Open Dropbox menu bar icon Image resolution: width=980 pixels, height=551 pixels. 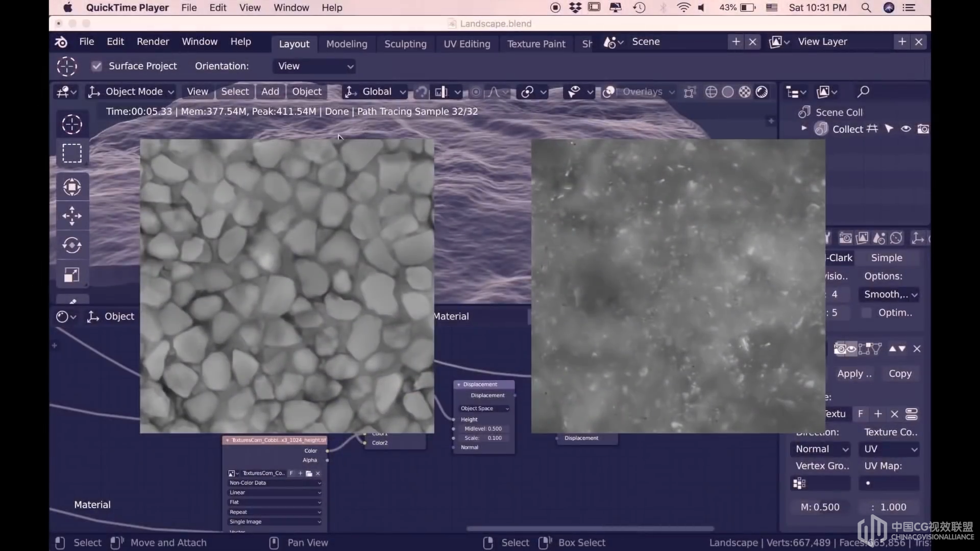click(x=575, y=8)
